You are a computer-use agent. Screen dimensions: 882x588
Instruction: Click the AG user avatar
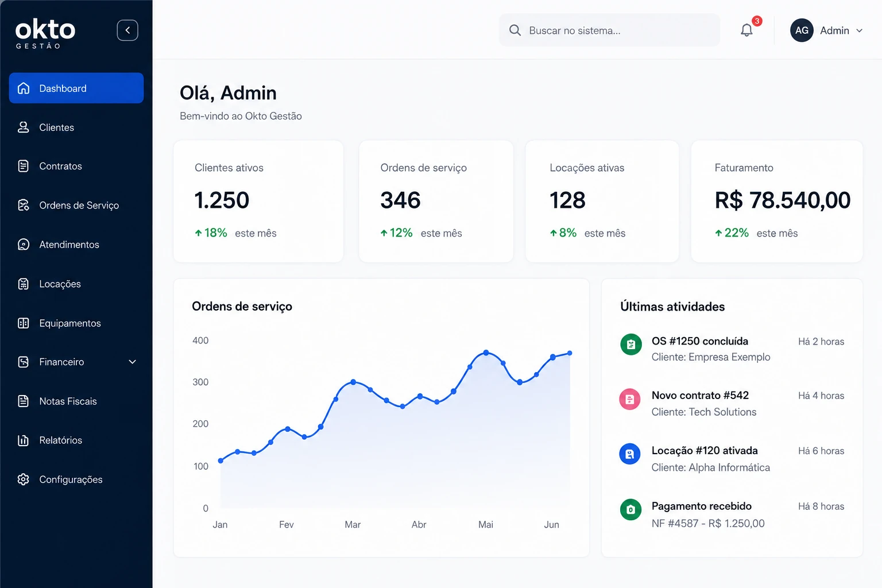802,30
